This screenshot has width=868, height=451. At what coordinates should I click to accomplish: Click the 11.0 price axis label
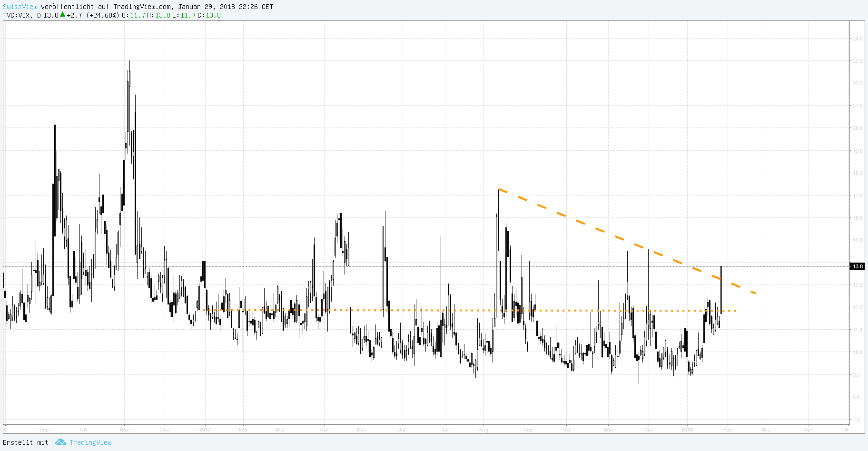pos(858,330)
